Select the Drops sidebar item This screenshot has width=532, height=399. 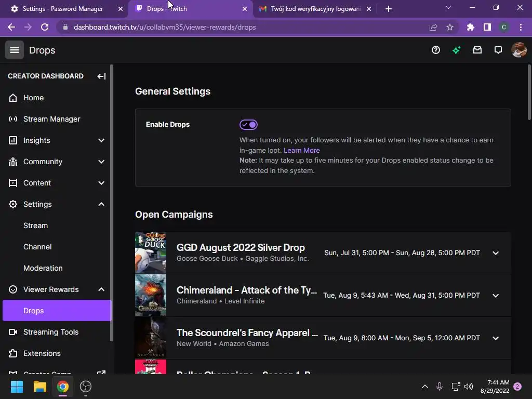click(57, 311)
